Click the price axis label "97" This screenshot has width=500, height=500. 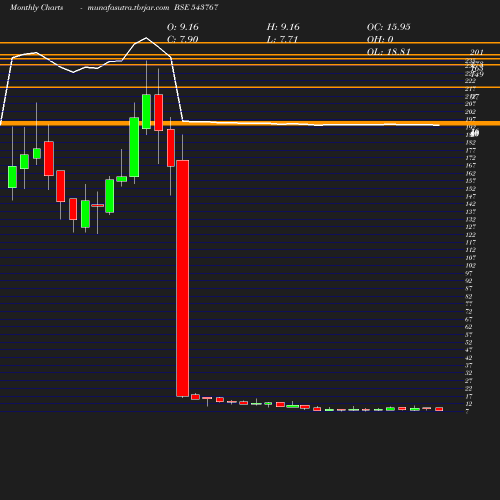click(469, 273)
